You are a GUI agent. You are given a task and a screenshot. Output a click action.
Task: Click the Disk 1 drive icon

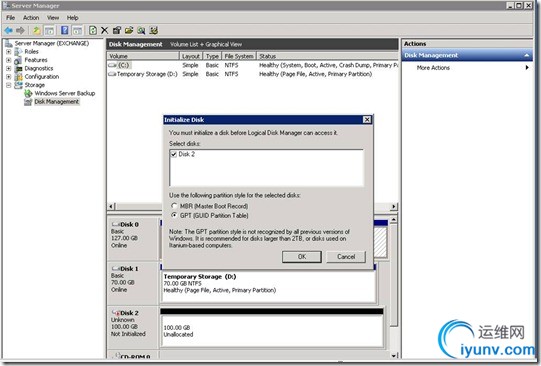[x=116, y=268]
